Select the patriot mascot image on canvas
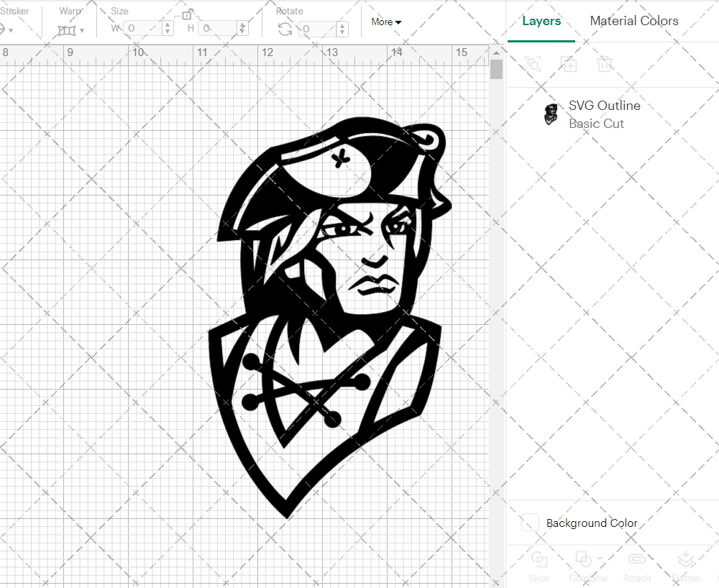The height and width of the screenshot is (588, 719). coord(329,316)
